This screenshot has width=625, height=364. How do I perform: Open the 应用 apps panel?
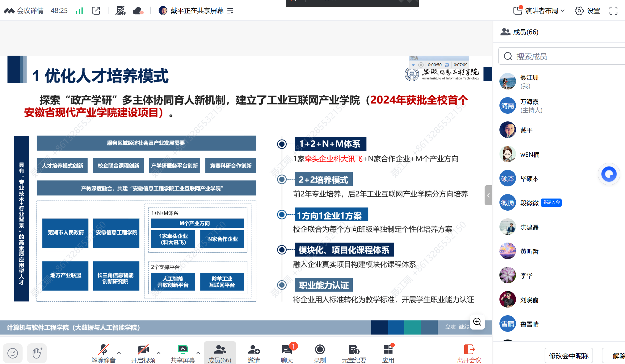point(388,353)
